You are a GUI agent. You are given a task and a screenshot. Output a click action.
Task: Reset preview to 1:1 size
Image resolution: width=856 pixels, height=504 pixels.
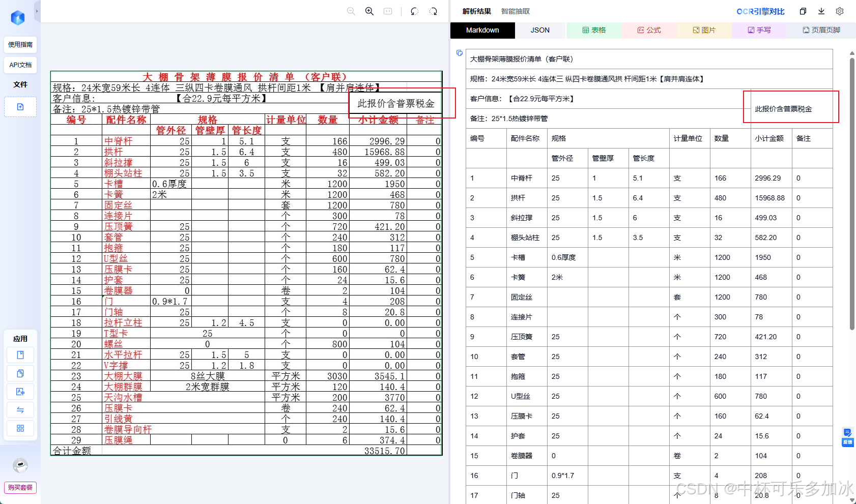point(388,11)
